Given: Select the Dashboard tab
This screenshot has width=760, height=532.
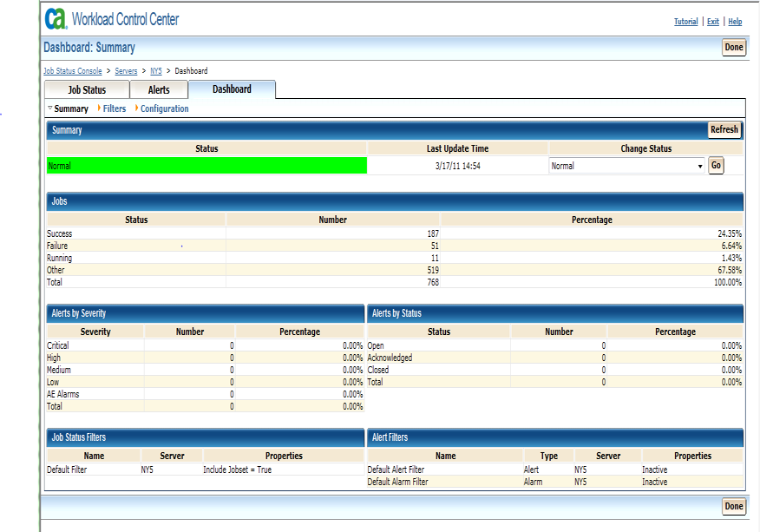Looking at the screenshot, I should click(232, 89).
